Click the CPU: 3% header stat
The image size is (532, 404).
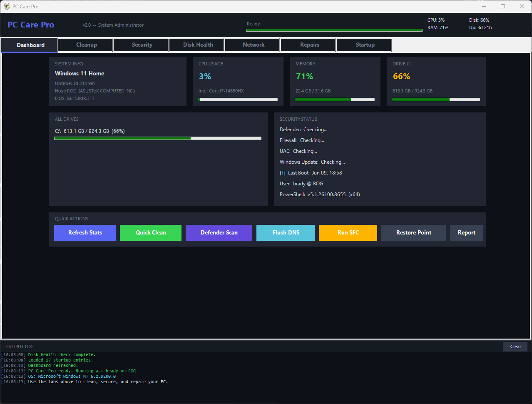pyautogui.click(x=436, y=20)
